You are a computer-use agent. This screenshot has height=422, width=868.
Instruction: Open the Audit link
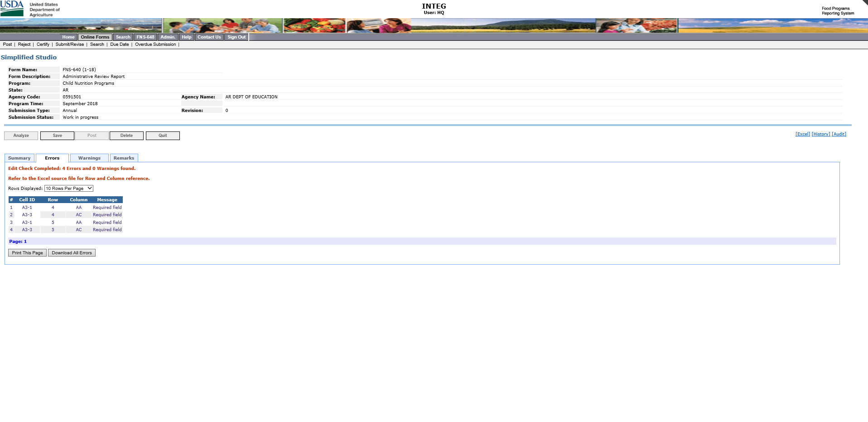coord(839,134)
